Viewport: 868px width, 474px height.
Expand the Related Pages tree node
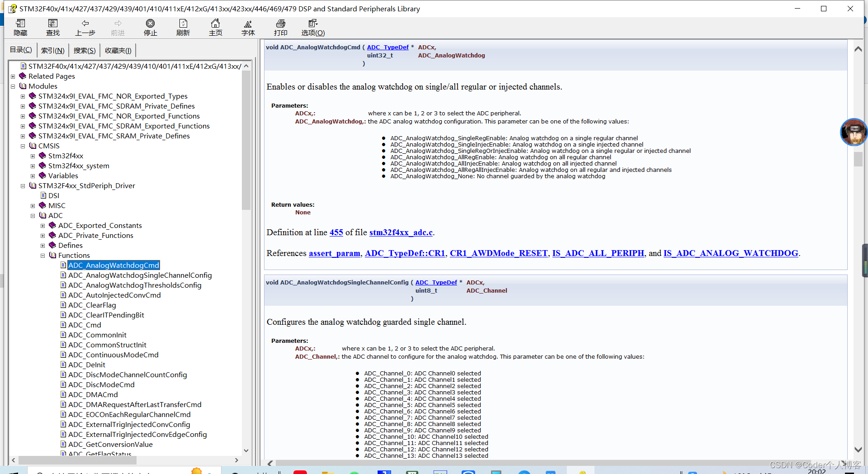tap(13, 76)
